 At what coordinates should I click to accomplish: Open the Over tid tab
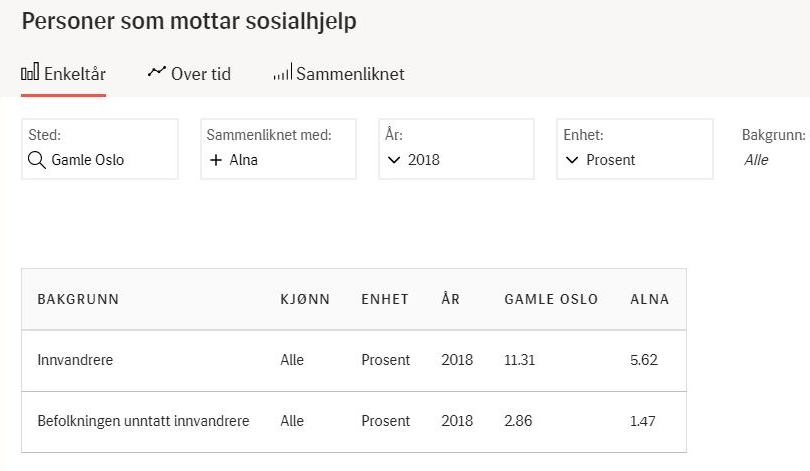coord(189,74)
